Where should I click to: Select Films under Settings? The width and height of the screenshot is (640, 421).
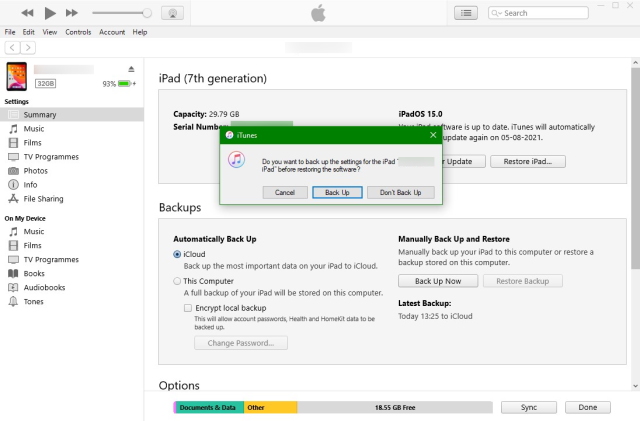pyautogui.click(x=72, y=143)
